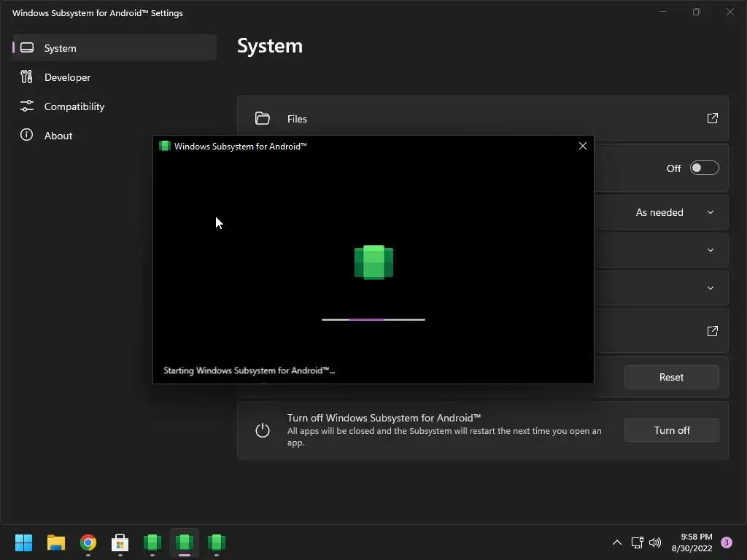Open the clock and date flyout
The image size is (747, 560).
click(692, 542)
